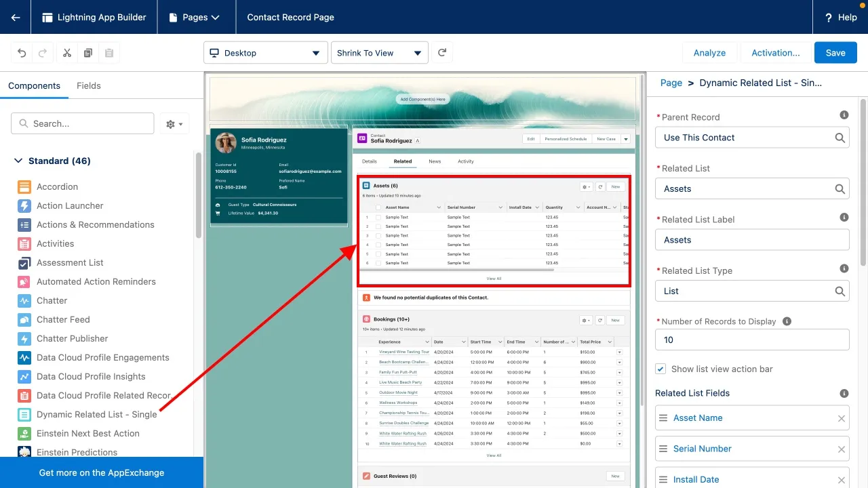Switch to the Fields tab
This screenshot has width=868, height=488.
click(88, 86)
